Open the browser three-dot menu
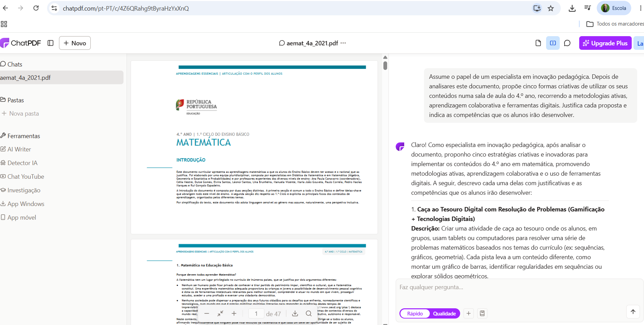 (x=640, y=8)
